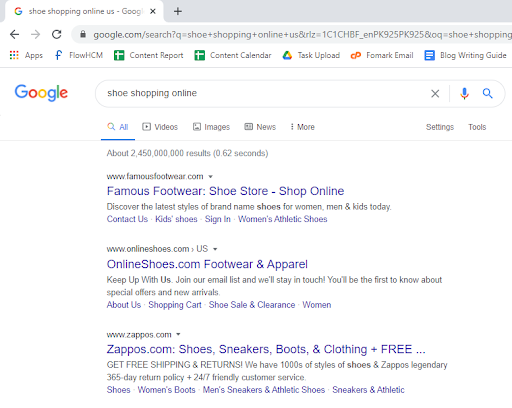Click the padlock site info icon

point(83,34)
